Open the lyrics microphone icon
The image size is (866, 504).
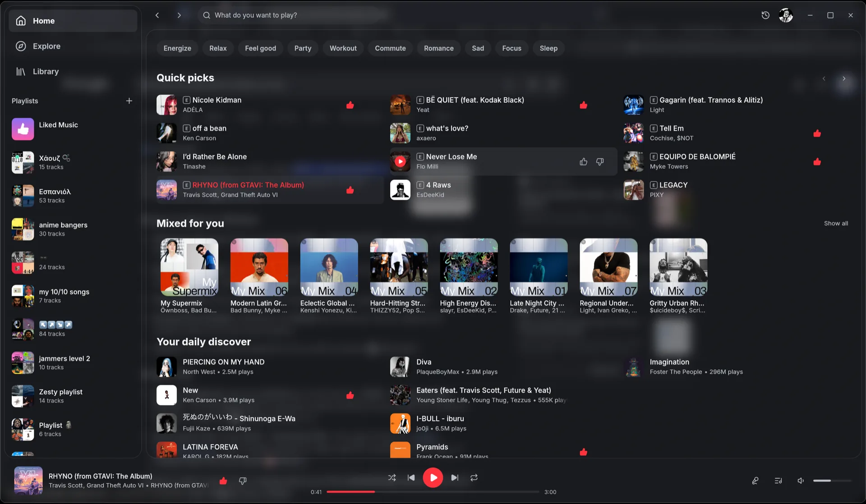[755, 481]
